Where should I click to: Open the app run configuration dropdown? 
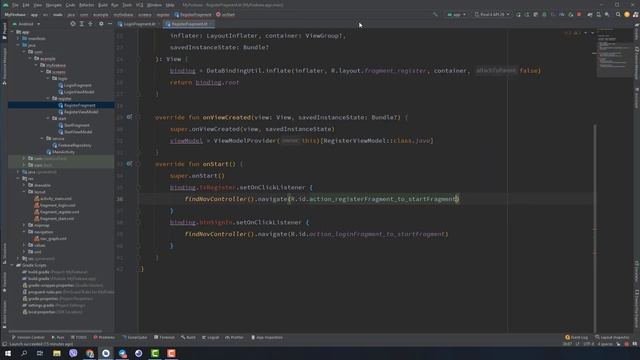click(x=456, y=15)
